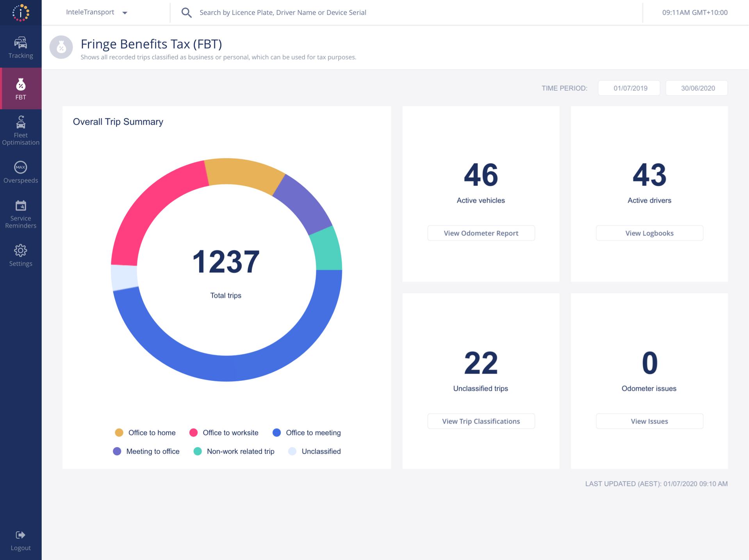Toggle the Unclassified legend entry
The image size is (749, 560).
[x=315, y=451]
